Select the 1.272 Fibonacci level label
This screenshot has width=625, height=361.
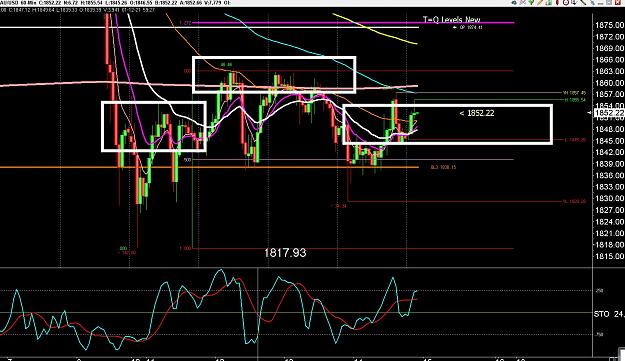pos(185,23)
